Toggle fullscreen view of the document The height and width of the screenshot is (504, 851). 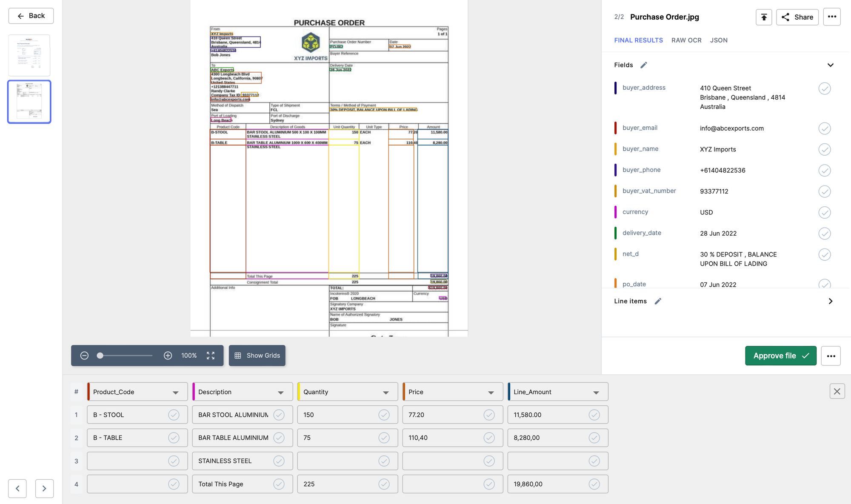211,356
